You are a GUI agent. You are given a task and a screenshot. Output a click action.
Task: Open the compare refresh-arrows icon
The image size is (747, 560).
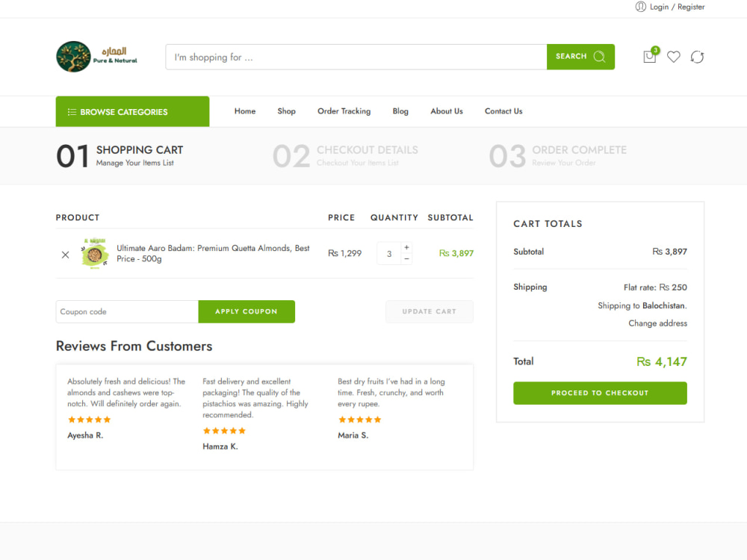(697, 57)
